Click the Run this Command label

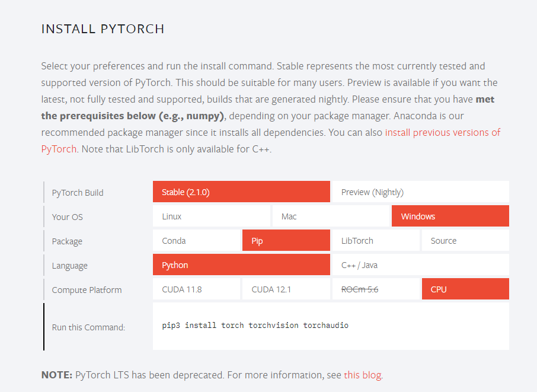(88, 327)
